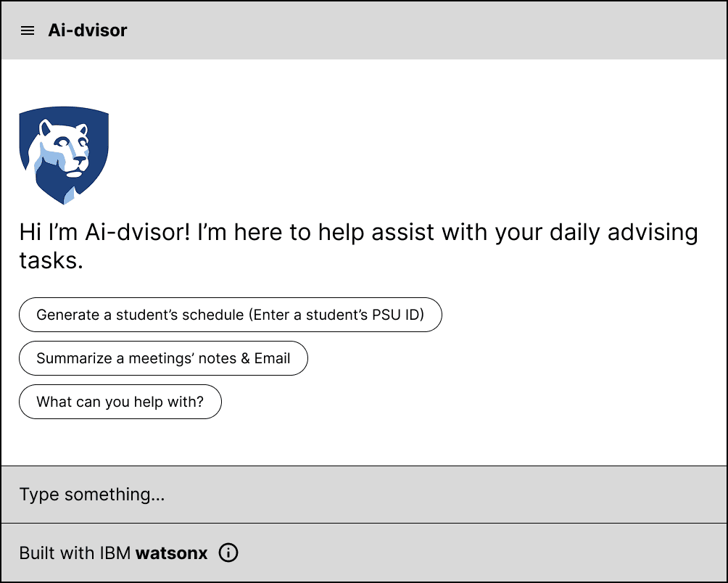Choose Summarize a meetings' notes & Email
The width and height of the screenshot is (728, 583).
tap(163, 358)
